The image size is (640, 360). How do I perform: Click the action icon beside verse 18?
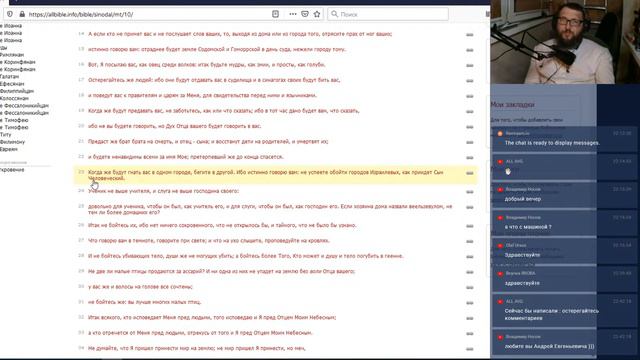(470, 96)
